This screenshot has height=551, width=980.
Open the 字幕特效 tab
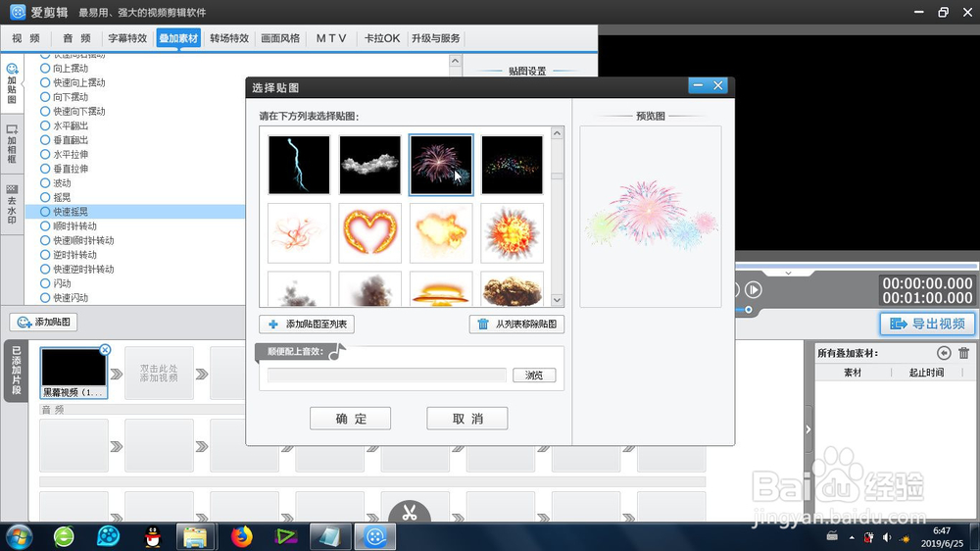click(127, 38)
